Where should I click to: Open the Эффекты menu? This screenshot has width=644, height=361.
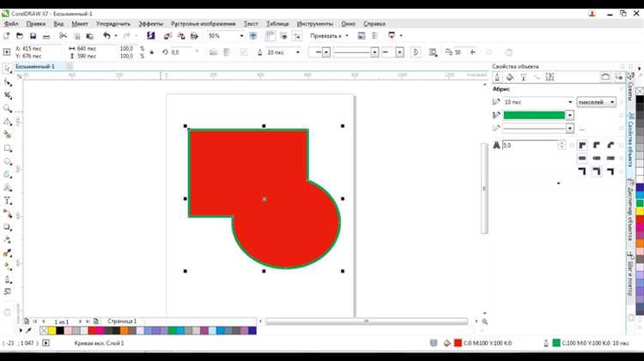coord(150,24)
